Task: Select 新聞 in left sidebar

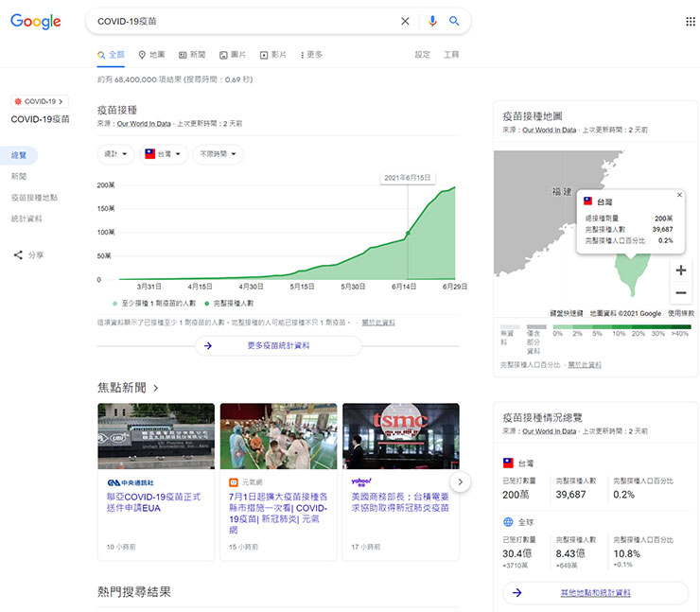Action: point(19,176)
